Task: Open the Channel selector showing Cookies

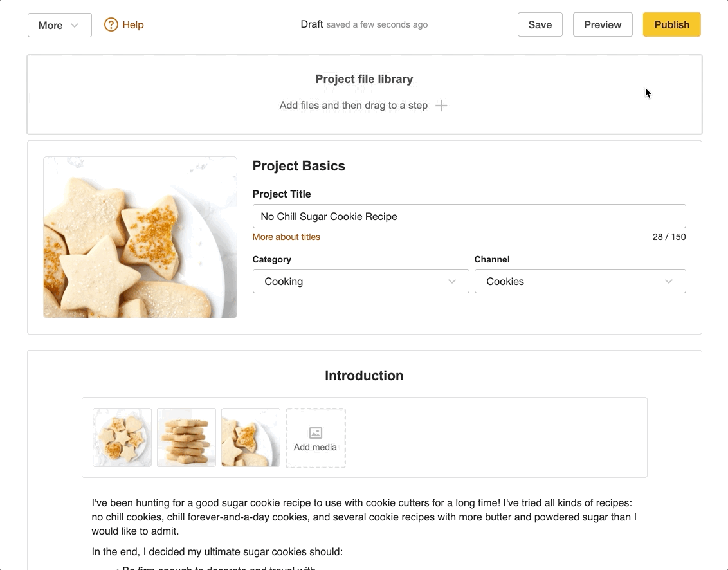Action: tap(579, 281)
